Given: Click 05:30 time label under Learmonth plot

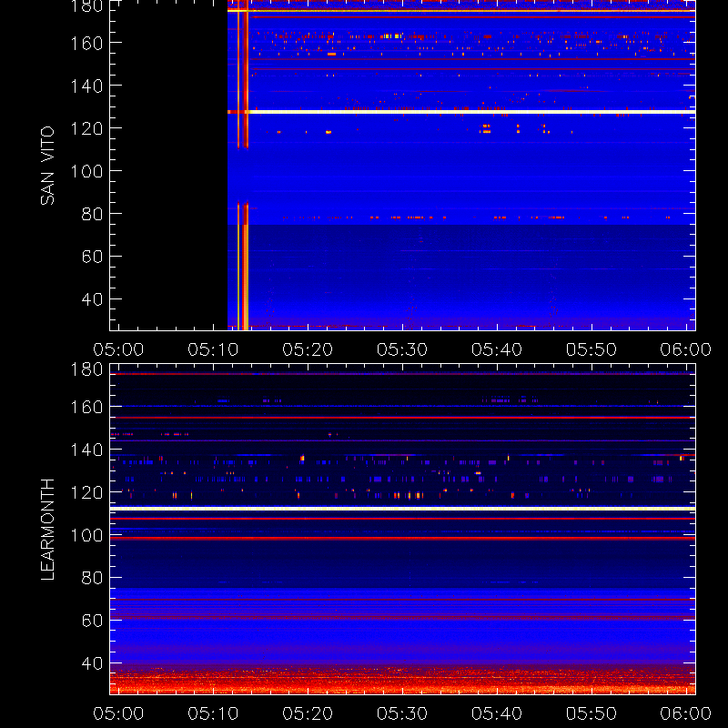Looking at the screenshot, I should (x=402, y=713).
